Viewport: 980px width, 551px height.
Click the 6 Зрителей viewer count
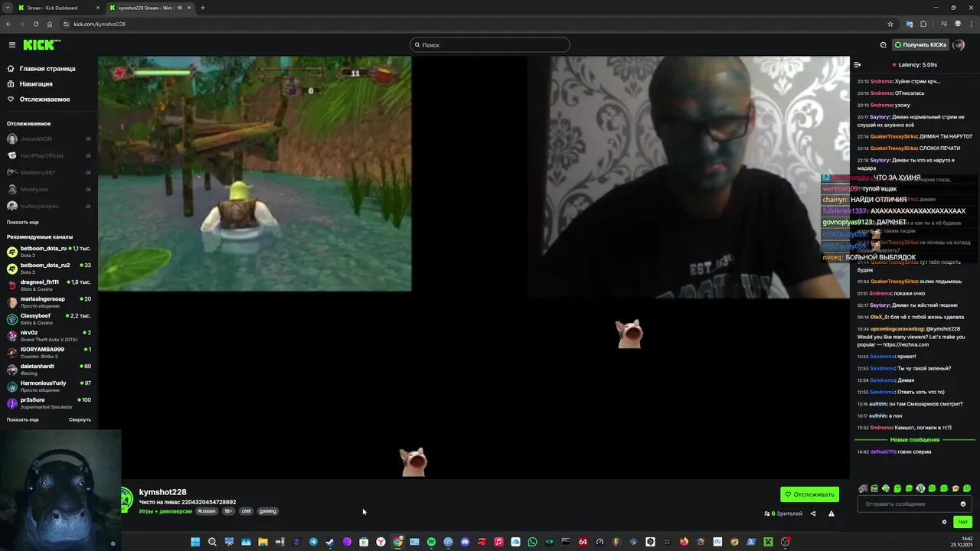point(783,514)
